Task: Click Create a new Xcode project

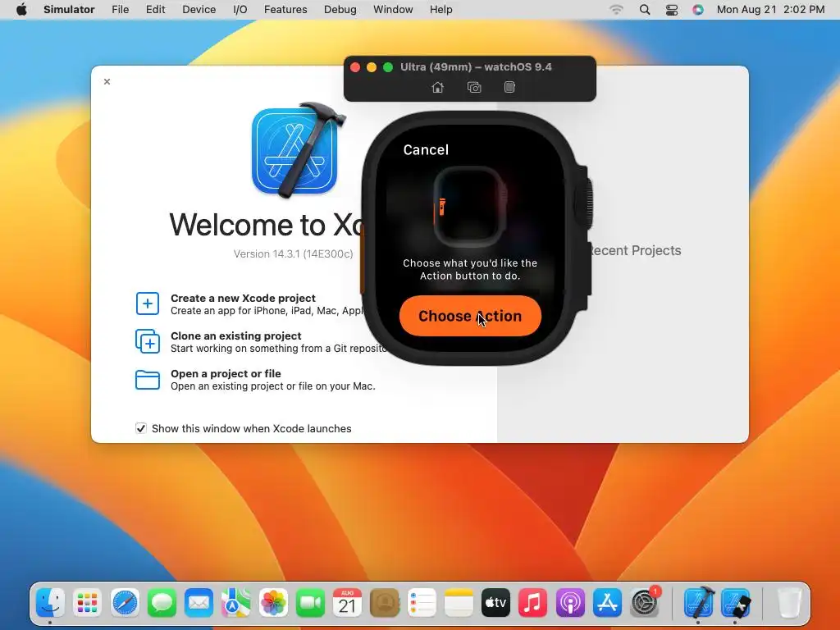Action: tap(243, 298)
